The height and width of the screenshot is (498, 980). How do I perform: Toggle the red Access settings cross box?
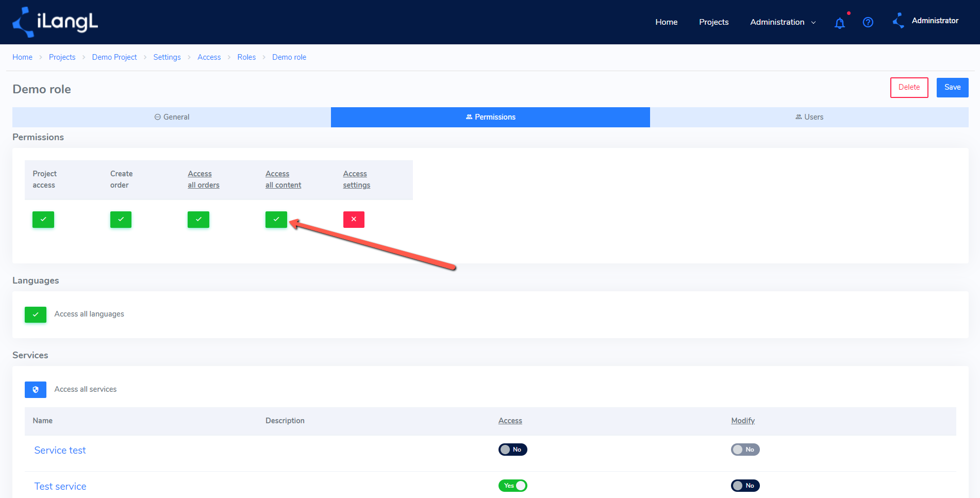354,220
